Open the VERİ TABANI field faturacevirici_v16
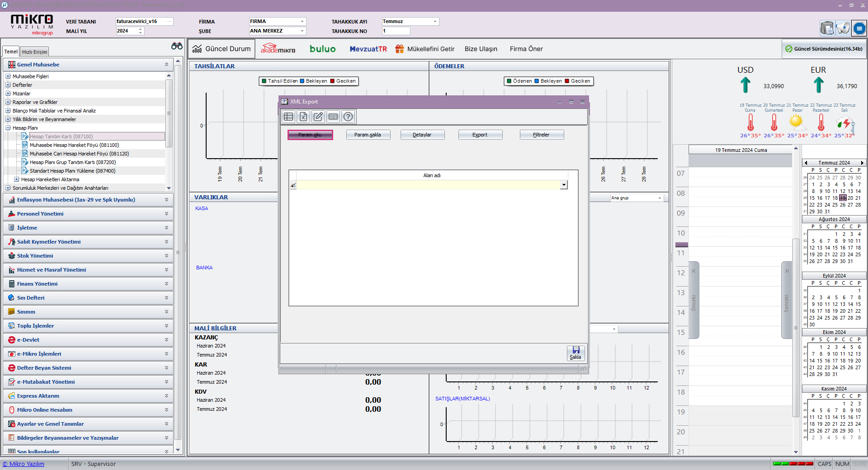868x470 pixels. point(144,21)
